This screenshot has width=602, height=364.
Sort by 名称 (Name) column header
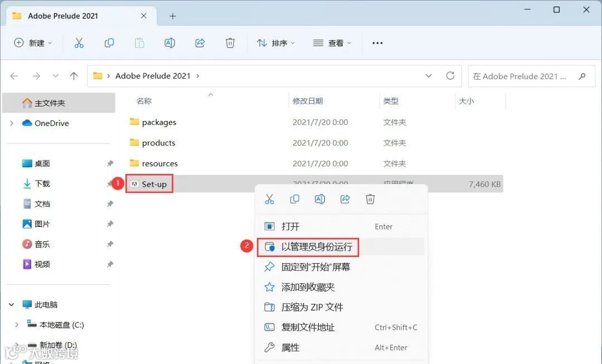tap(144, 101)
